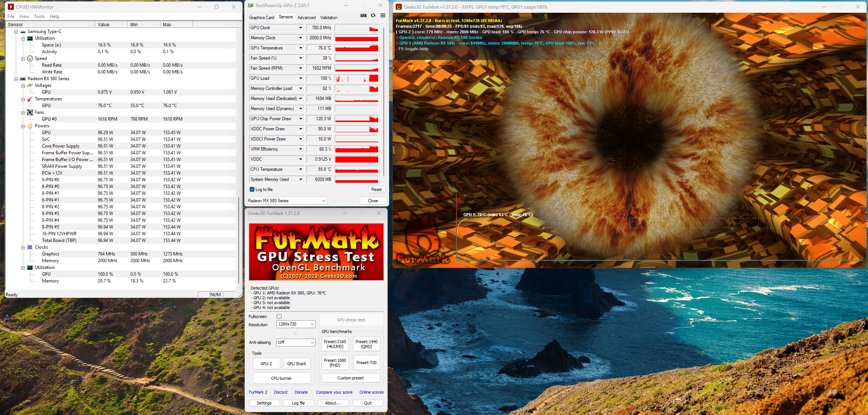Switch to the Advanced tab in GPU-Z
This screenshot has width=868, height=415.
click(x=306, y=18)
